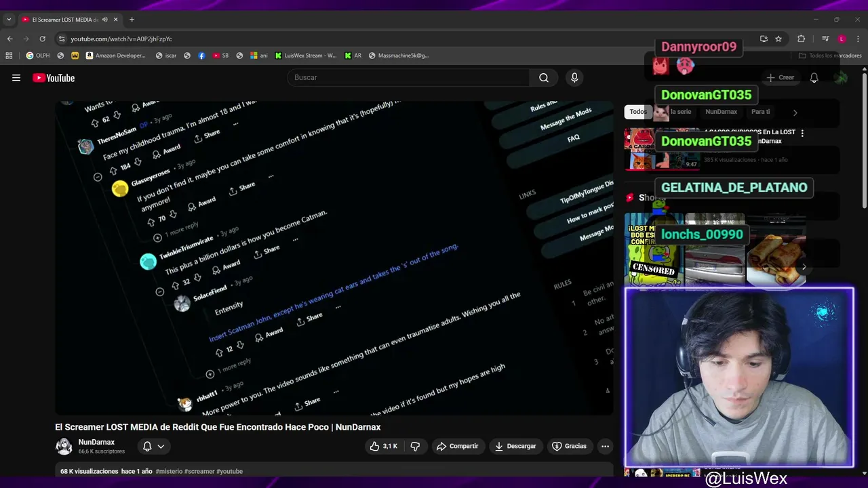Open the #screamer hashtag
The width and height of the screenshot is (868, 488).
199,471
